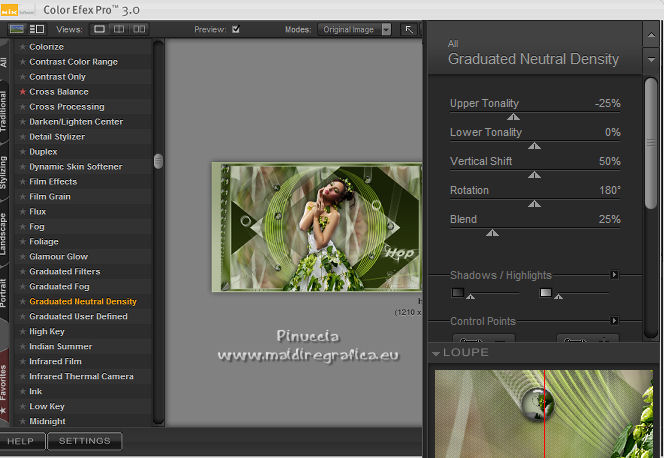Mark Cross Balance favorite star
Viewport: 664px width, 458px height.
pyautogui.click(x=22, y=92)
